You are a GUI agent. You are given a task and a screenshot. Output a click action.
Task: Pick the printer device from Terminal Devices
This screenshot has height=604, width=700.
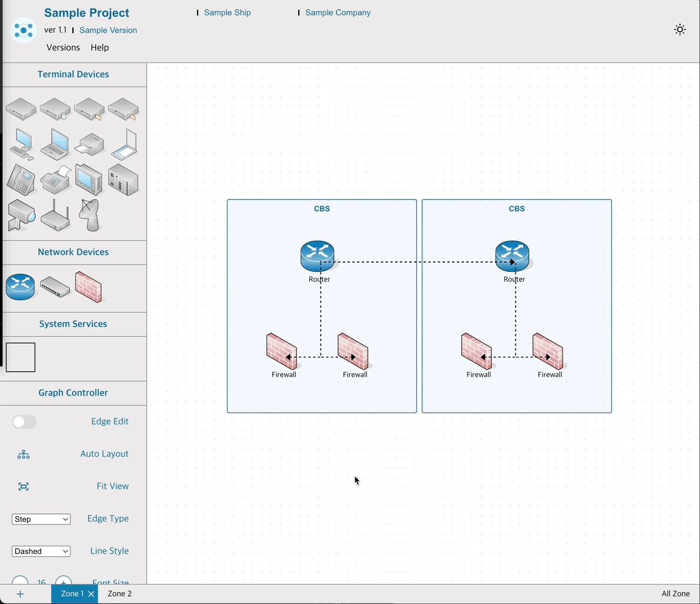point(89,144)
